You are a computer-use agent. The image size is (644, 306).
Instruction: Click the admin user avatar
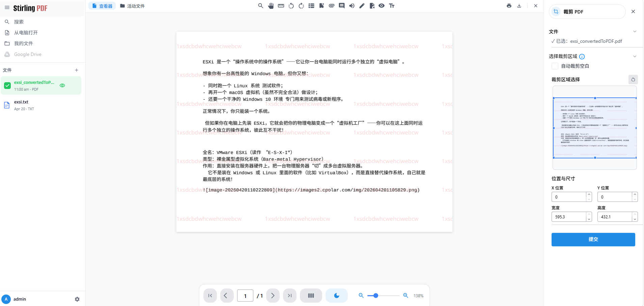(x=6, y=299)
